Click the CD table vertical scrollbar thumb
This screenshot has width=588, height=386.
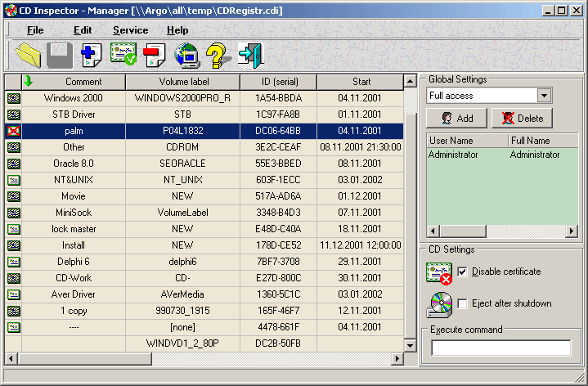[x=411, y=226]
